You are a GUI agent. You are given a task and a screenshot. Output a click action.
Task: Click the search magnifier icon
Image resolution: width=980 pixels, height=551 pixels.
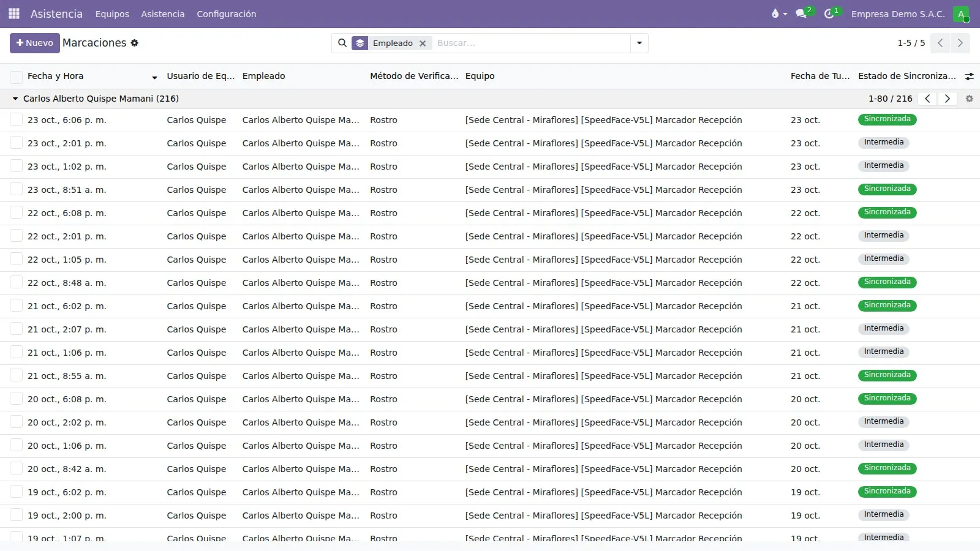(342, 43)
